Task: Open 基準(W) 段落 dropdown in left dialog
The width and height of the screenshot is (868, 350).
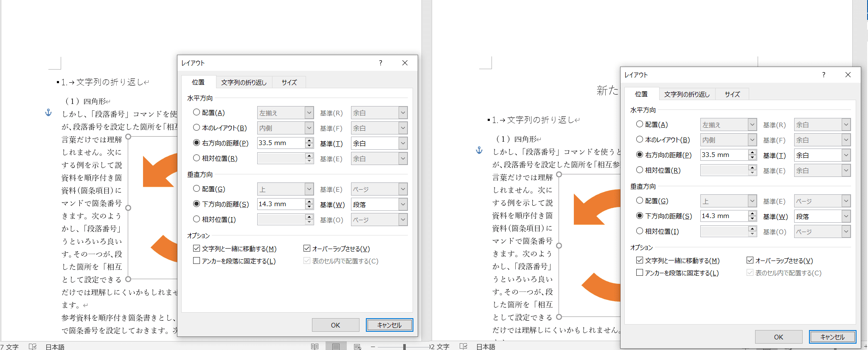Action: coord(402,204)
